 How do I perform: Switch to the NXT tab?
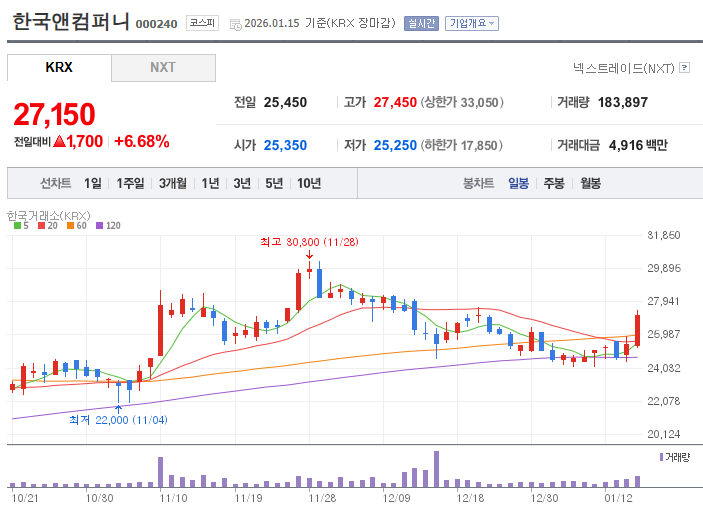pos(163,68)
